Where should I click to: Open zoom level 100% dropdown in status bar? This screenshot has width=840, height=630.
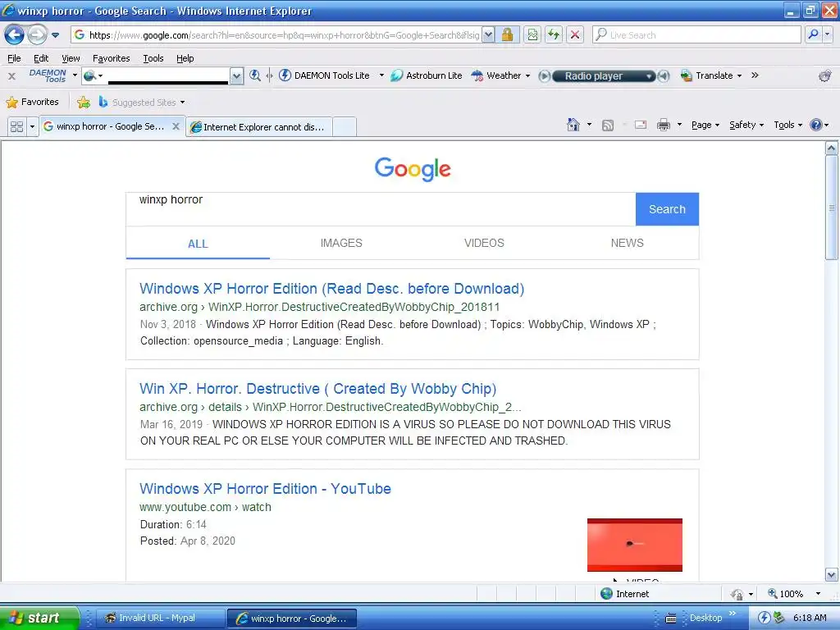tap(818, 594)
